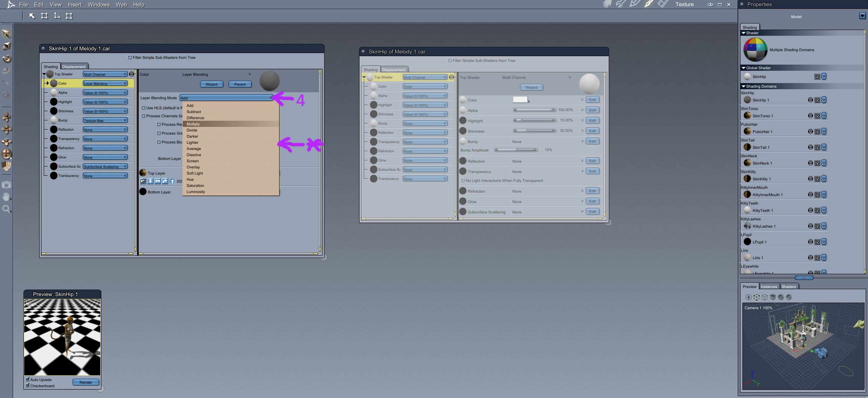Open the Storyboard room pencil icon

tap(634, 4)
